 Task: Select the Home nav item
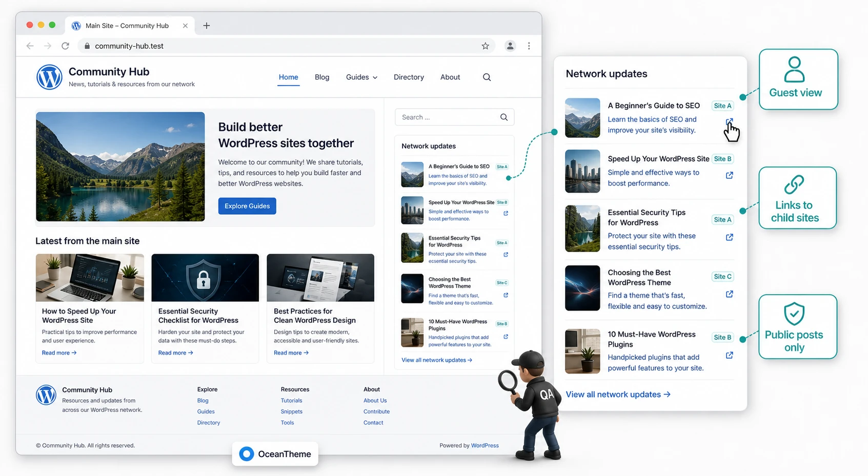coord(288,77)
